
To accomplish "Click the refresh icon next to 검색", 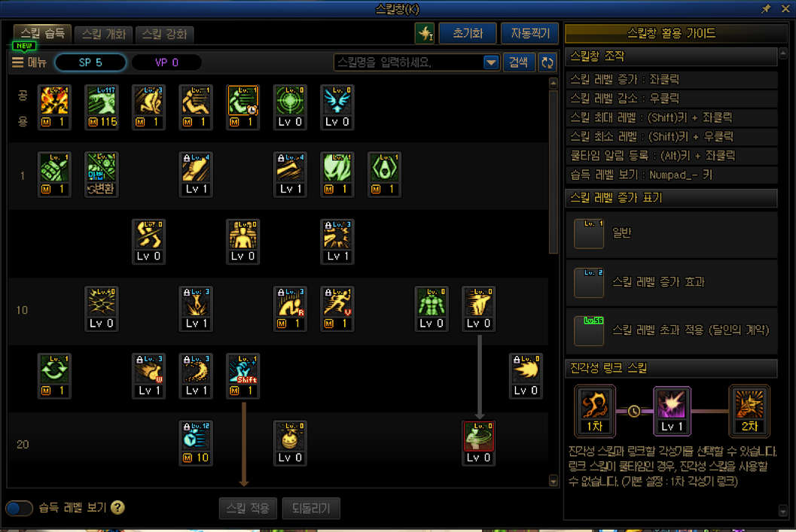I will coord(547,62).
